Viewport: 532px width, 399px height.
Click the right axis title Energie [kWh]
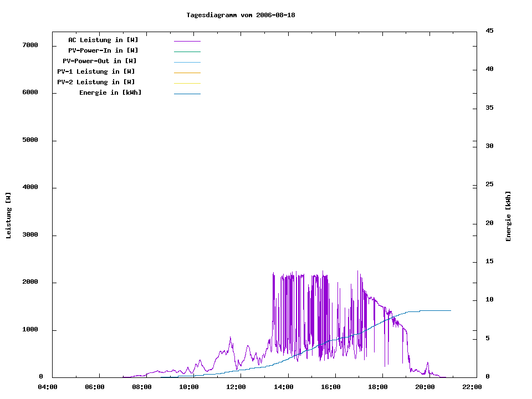[x=508, y=216]
